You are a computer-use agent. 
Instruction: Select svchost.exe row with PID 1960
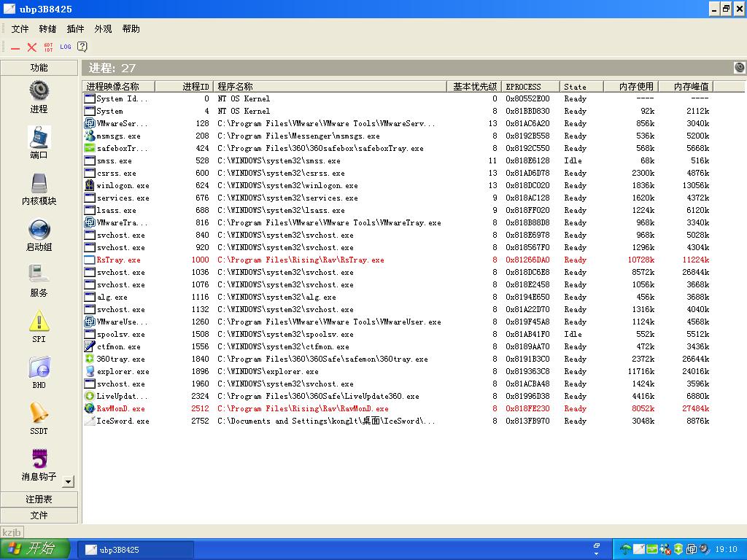click(398, 384)
